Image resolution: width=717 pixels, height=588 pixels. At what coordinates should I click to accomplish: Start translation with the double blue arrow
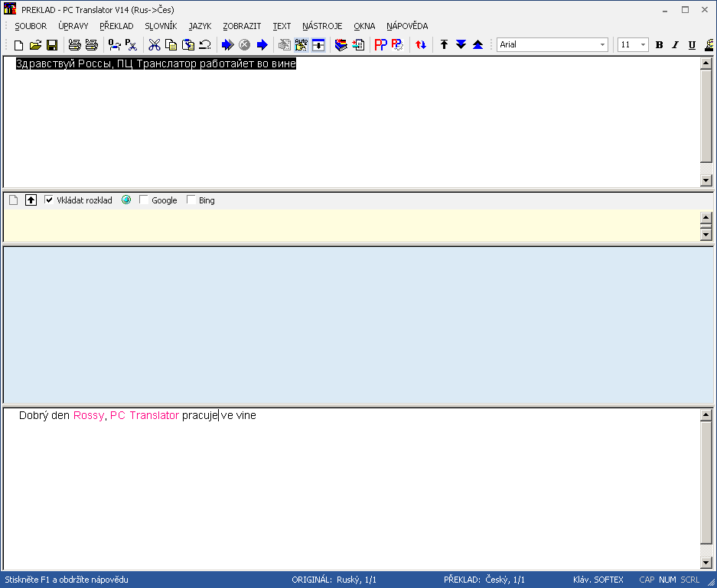coord(228,45)
